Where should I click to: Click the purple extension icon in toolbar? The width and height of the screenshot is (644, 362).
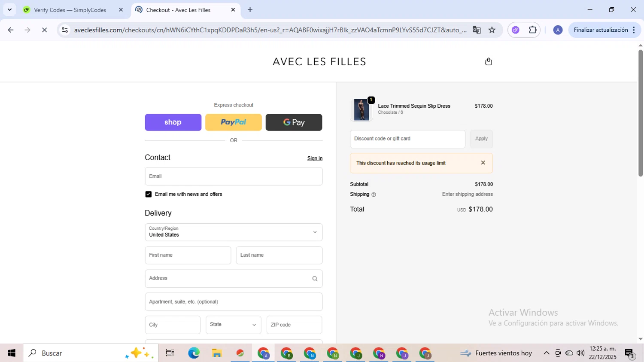click(x=516, y=30)
